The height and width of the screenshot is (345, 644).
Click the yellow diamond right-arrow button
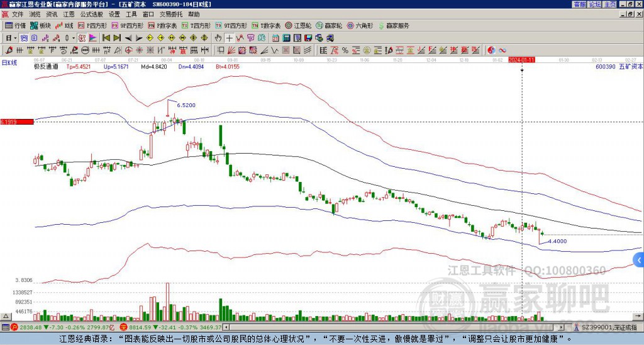160,38
